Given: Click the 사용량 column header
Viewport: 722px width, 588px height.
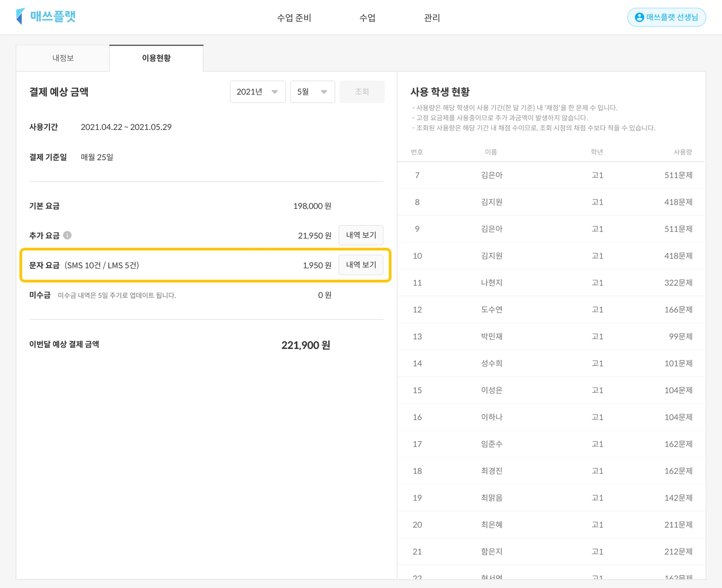Looking at the screenshot, I should 683,152.
